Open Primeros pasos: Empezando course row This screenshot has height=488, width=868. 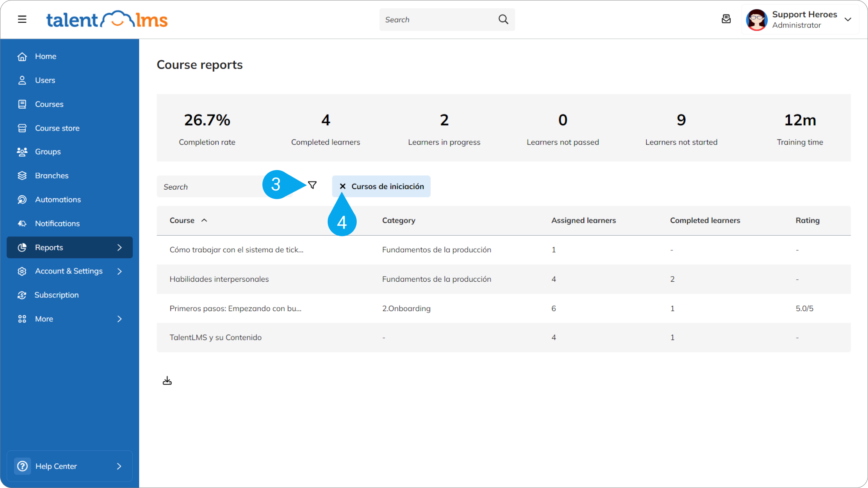click(x=504, y=308)
